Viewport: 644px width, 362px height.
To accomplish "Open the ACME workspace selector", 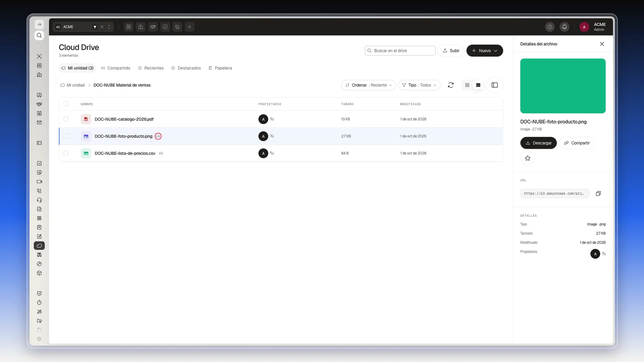I will tap(83, 27).
